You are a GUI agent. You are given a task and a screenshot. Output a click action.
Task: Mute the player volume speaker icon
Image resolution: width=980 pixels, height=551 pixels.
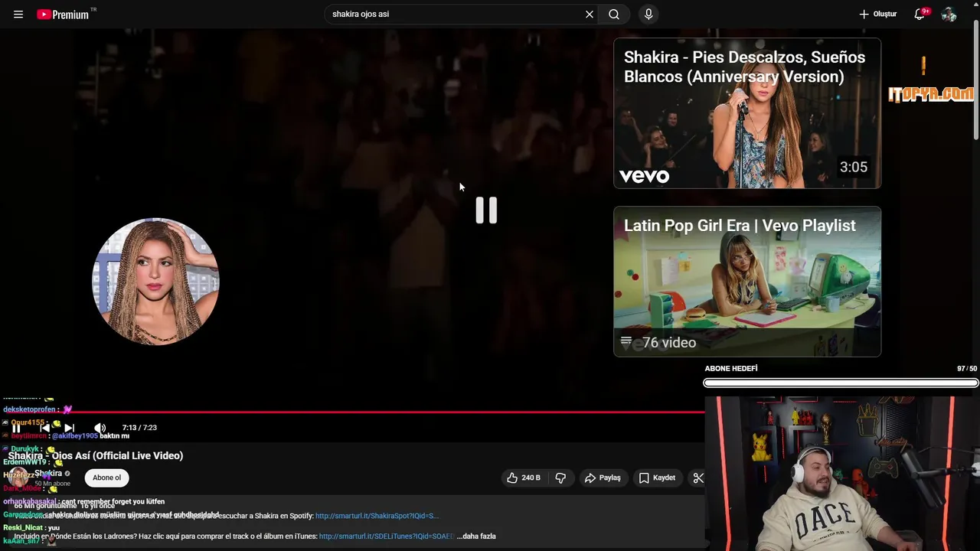[100, 429]
